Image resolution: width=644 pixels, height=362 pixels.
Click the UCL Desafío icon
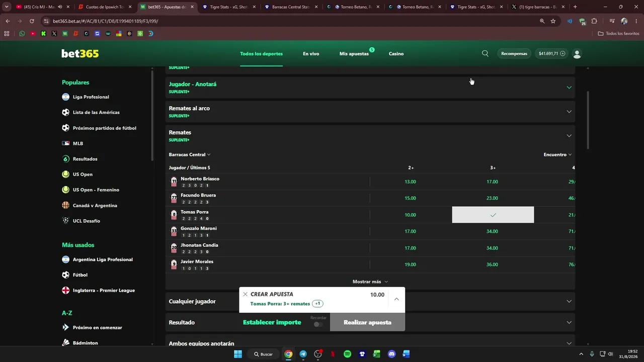click(65, 221)
